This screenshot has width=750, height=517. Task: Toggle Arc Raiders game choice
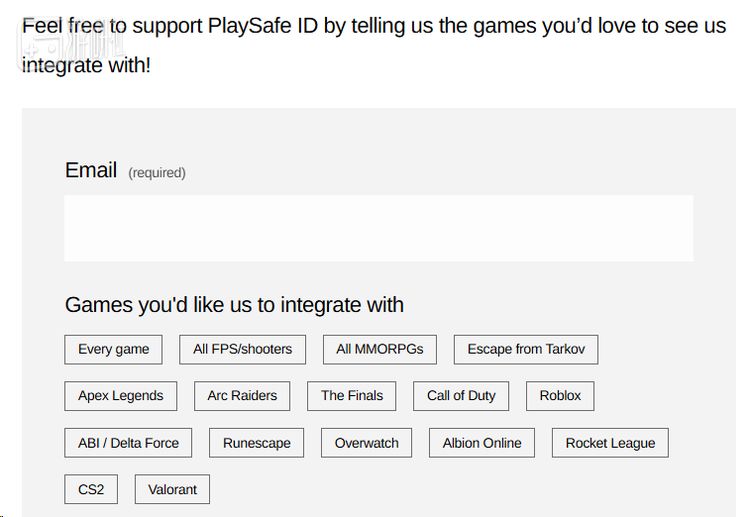[242, 396]
